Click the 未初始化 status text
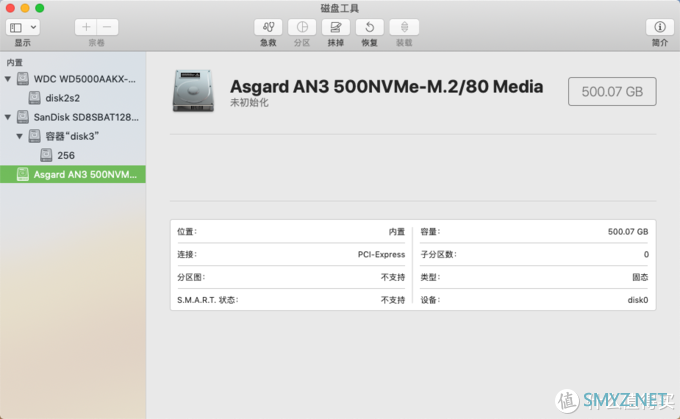 tap(249, 103)
